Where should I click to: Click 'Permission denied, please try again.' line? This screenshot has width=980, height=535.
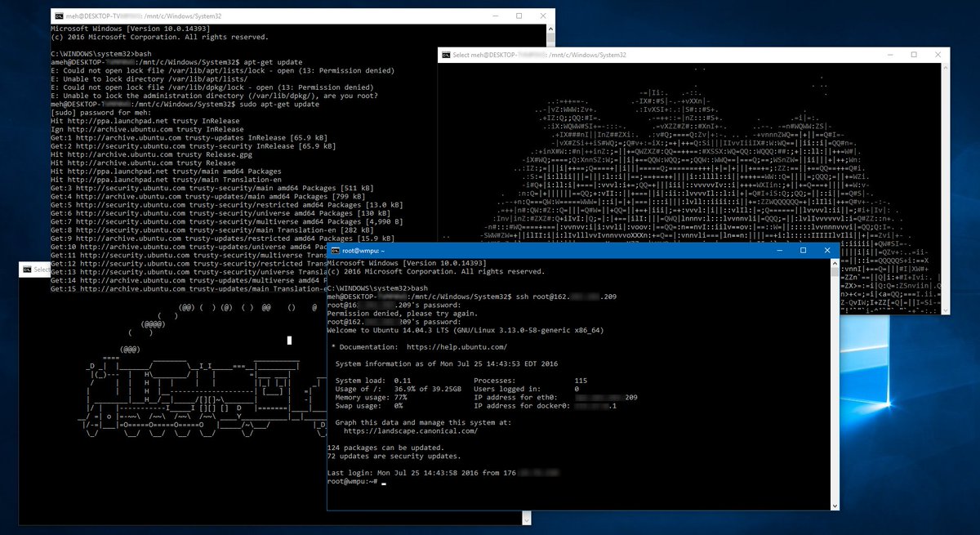[402, 314]
